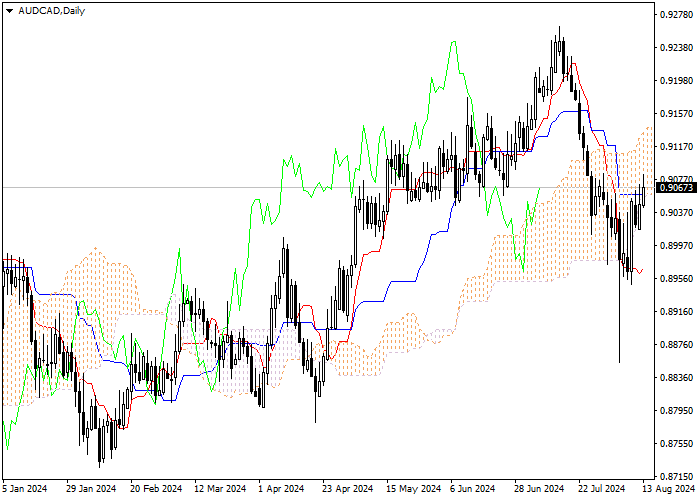
Task: Open the chart menu arrow beside AUDCAD
Action: (9, 11)
